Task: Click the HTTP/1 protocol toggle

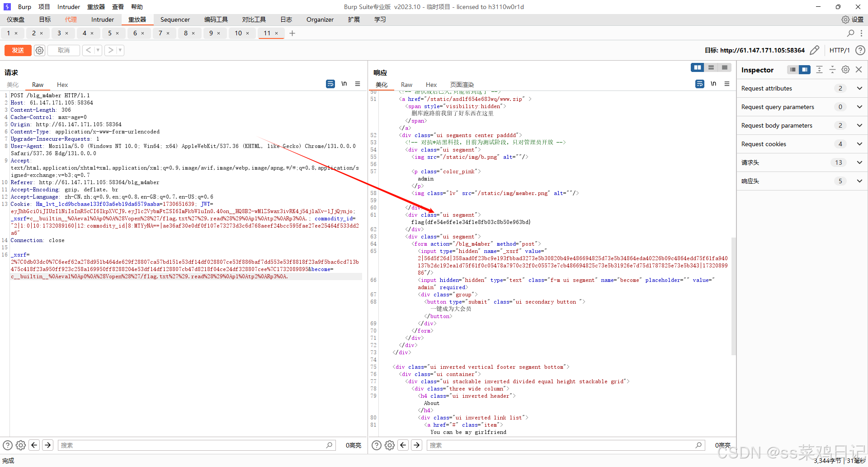Action: click(x=840, y=50)
